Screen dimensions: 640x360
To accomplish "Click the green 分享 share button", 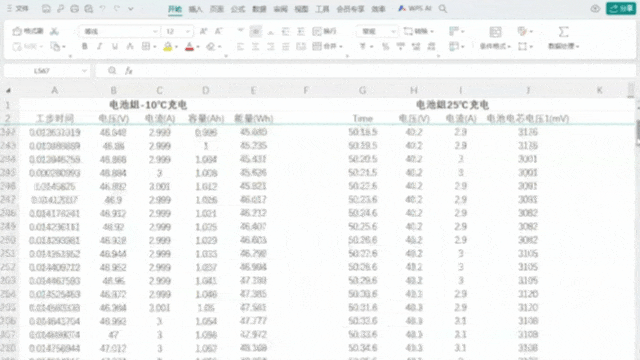I will tap(621, 9).
